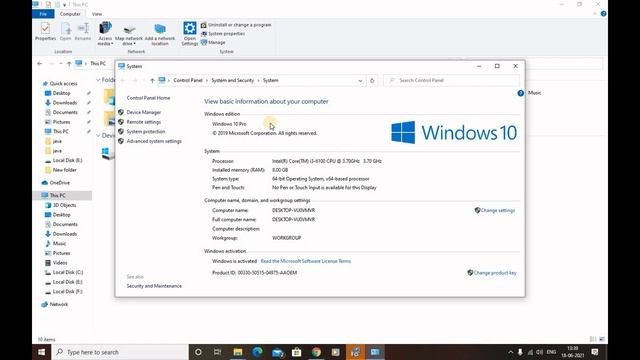Click the Search Control Panel field
The height and width of the screenshot is (360, 640).
[x=451, y=80]
